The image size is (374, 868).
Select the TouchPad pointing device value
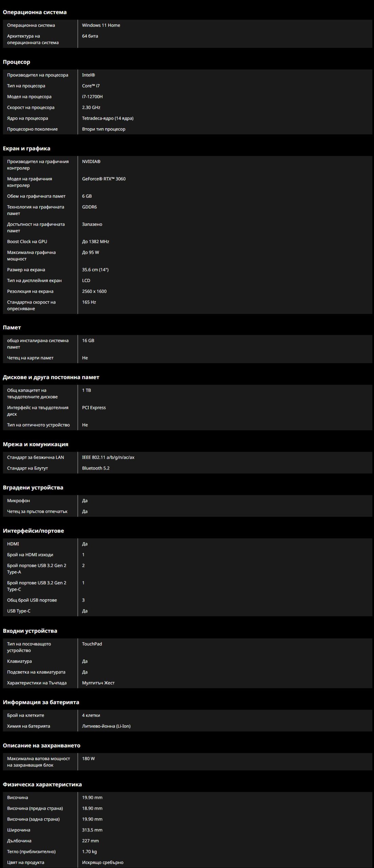pyautogui.click(x=92, y=644)
